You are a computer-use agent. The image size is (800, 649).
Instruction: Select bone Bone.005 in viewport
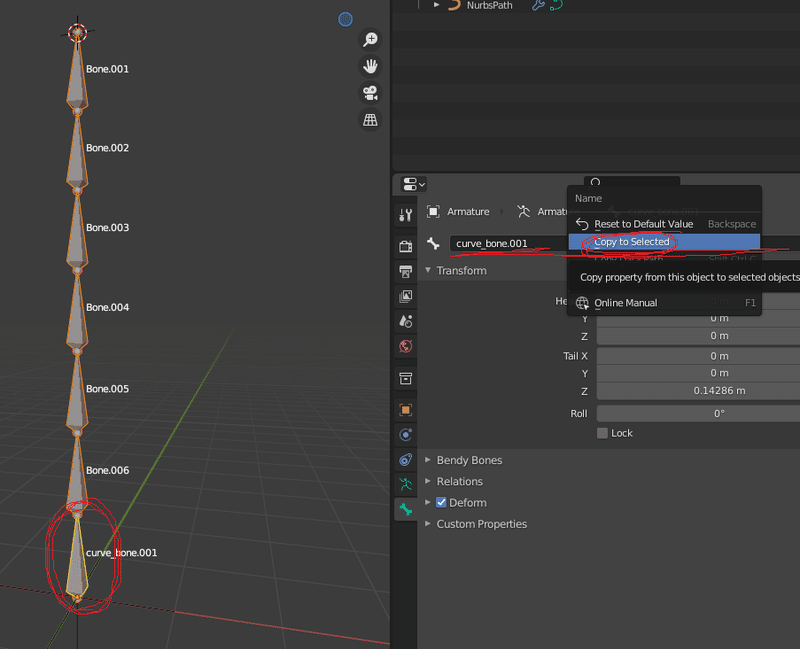click(77, 397)
